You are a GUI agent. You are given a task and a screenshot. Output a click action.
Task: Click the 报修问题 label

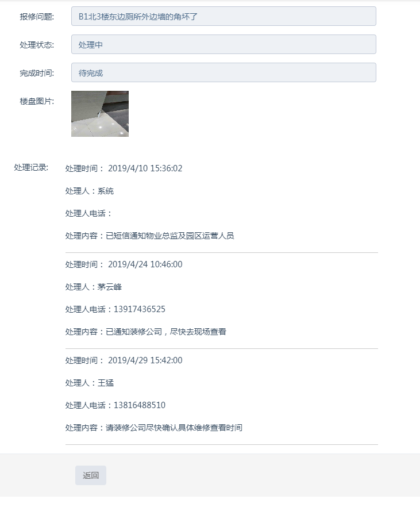click(37, 17)
